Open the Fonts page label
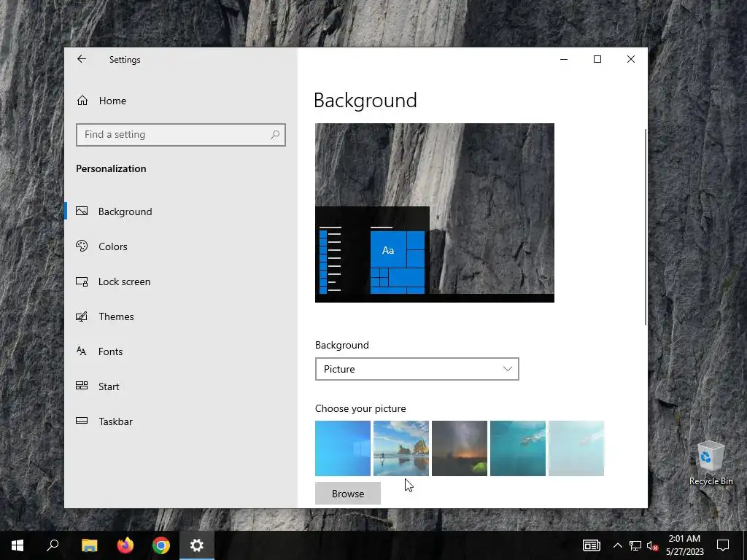747x560 pixels. [111, 351]
